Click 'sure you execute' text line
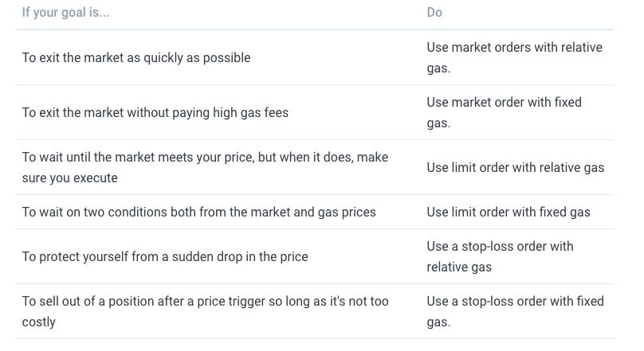Viewport: 644px width, 351px height. pyautogui.click(x=70, y=178)
